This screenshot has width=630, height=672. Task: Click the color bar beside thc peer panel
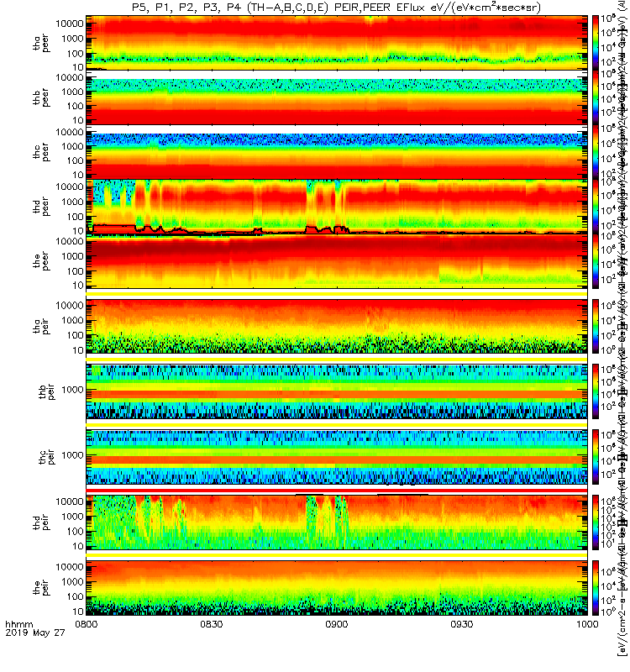596,152
